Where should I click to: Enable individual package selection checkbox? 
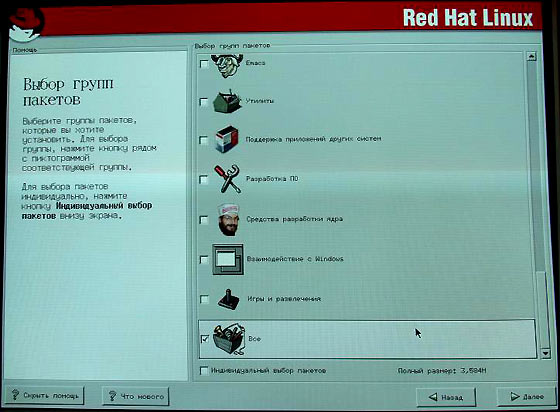[x=204, y=371]
